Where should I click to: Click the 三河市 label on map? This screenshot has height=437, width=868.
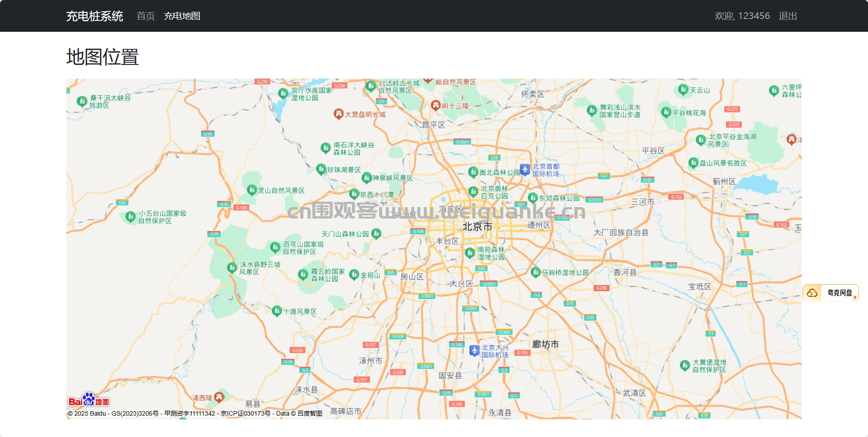[x=643, y=202]
